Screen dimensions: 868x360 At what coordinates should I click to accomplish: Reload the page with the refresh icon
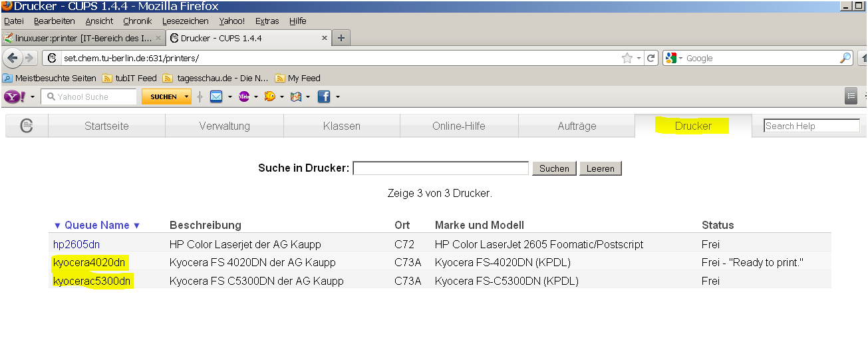pyautogui.click(x=651, y=58)
